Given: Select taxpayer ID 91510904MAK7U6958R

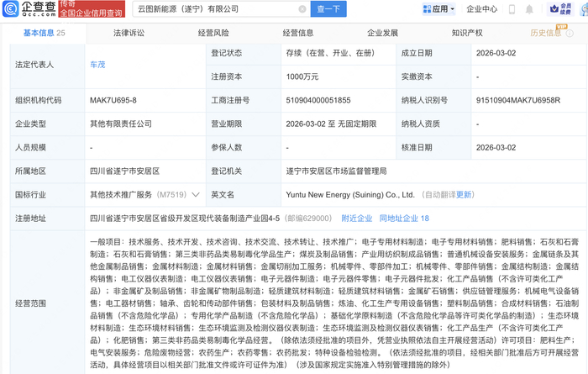Looking at the screenshot, I should point(518,100).
